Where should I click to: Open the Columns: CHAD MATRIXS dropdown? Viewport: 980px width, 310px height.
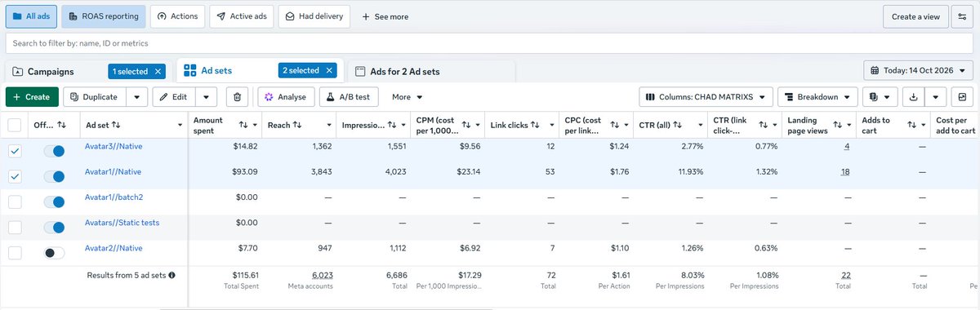pos(706,97)
